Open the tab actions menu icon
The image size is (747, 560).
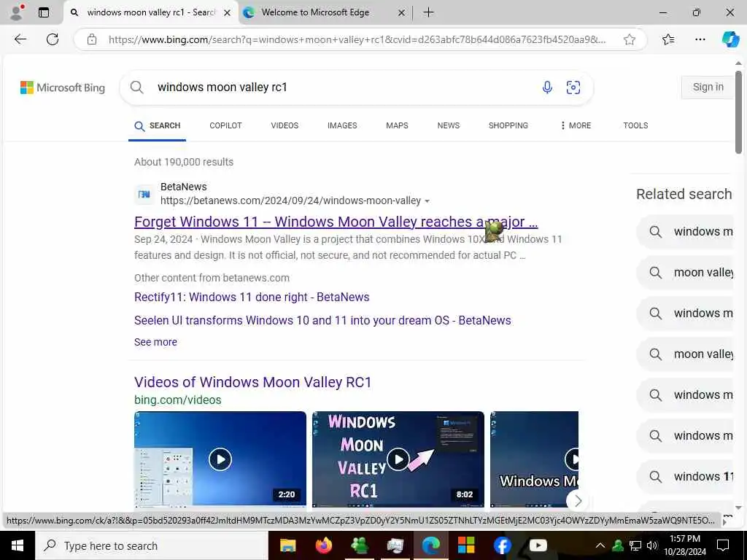pos(44,12)
